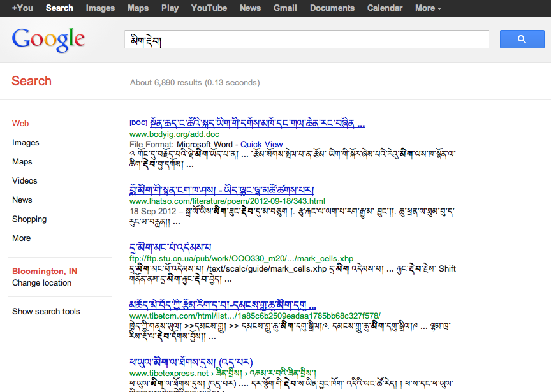Go to Images in the top bar
551x392 pixels.
tap(100, 8)
